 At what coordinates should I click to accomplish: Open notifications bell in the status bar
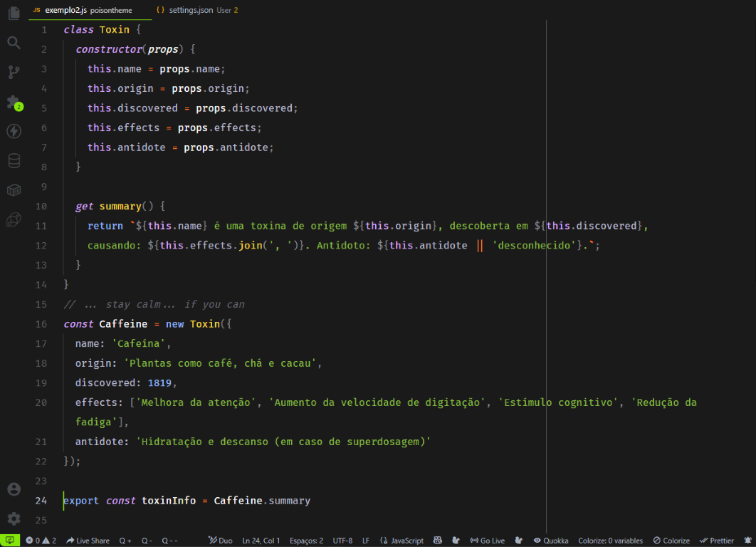point(747,541)
